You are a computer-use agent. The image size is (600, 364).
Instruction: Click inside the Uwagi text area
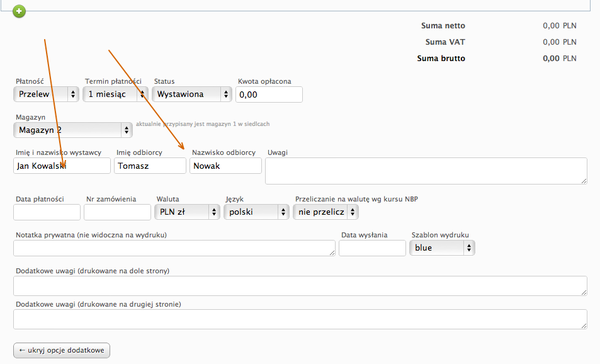[426, 171]
